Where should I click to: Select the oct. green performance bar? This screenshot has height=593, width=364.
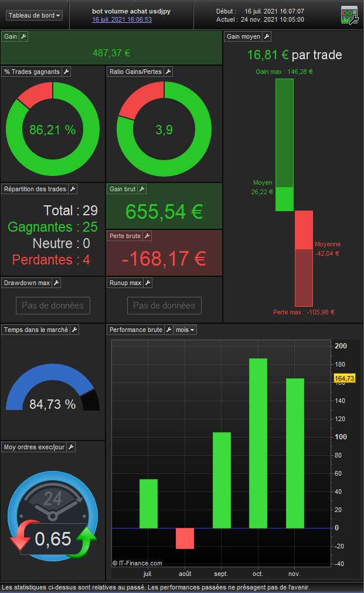pyautogui.click(x=258, y=443)
